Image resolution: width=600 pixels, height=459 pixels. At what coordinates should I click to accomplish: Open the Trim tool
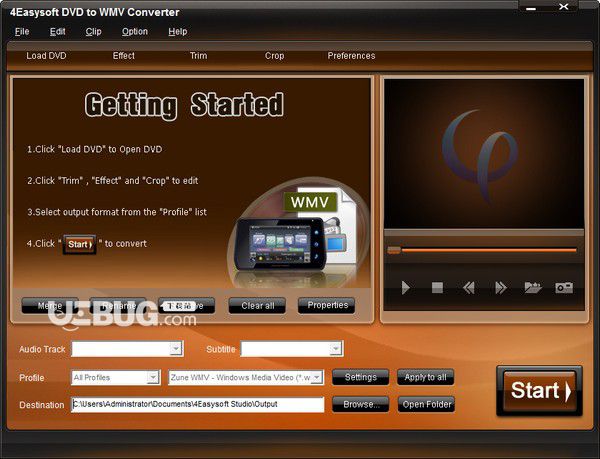tap(199, 56)
